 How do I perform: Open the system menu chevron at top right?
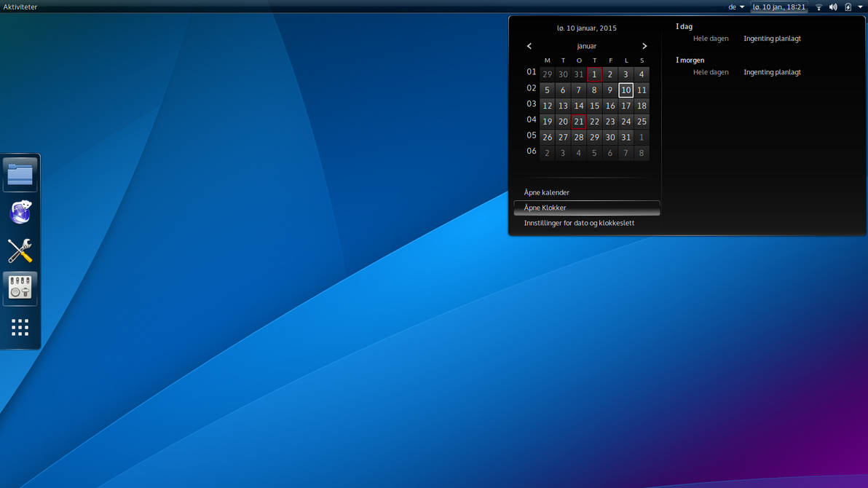click(859, 7)
